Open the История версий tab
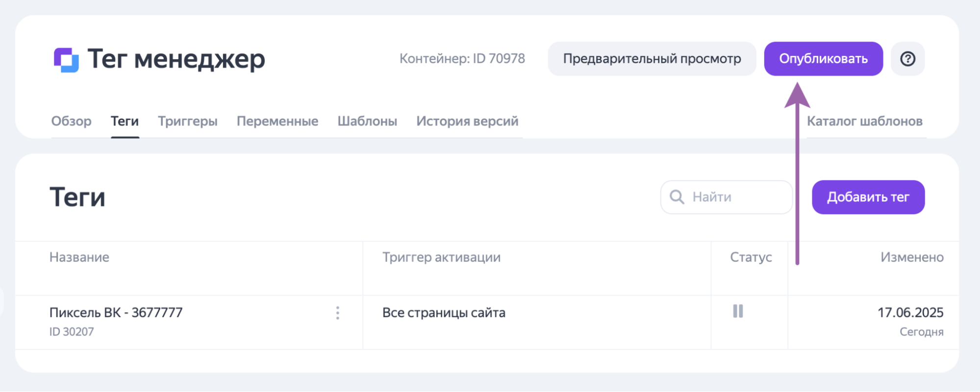Image resolution: width=980 pixels, height=392 pixels. (x=467, y=121)
